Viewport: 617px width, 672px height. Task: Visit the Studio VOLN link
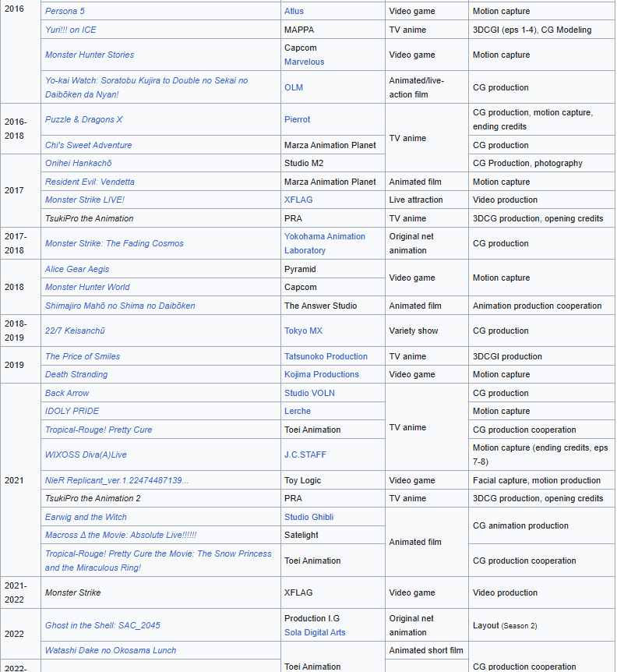[x=309, y=393]
